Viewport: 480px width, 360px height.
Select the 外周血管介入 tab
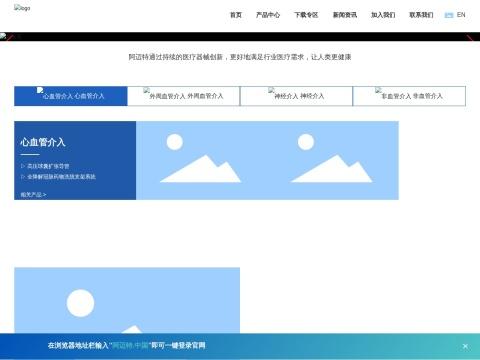click(184, 96)
